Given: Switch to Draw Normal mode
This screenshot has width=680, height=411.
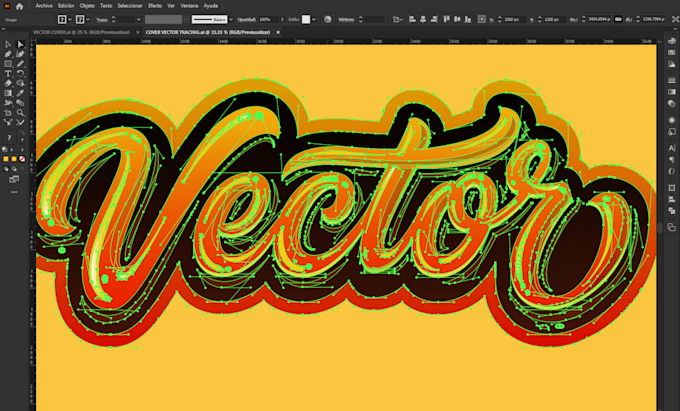Looking at the screenshot, I should (x=6, y=169).
